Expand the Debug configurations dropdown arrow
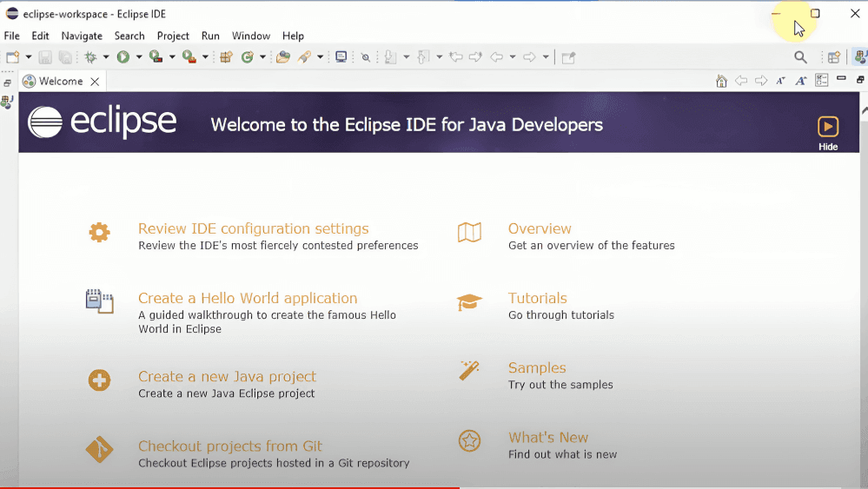 pyautogui.click(x=106, y=57)
